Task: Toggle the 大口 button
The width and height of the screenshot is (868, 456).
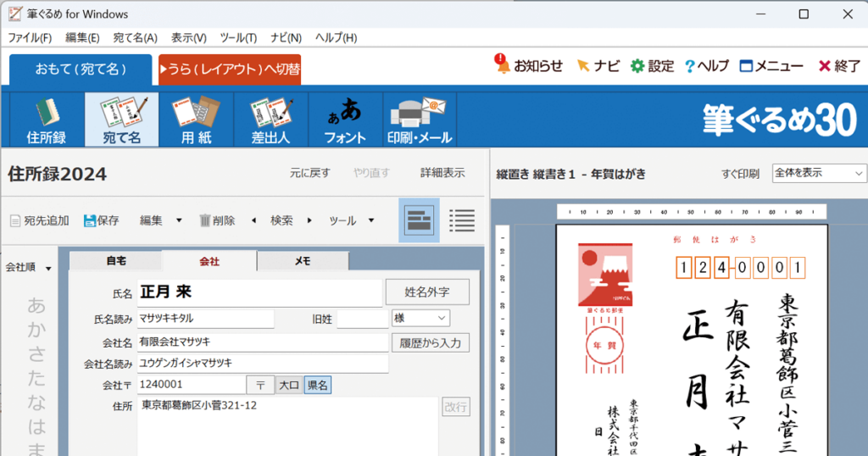Action: tap(289, 385)
